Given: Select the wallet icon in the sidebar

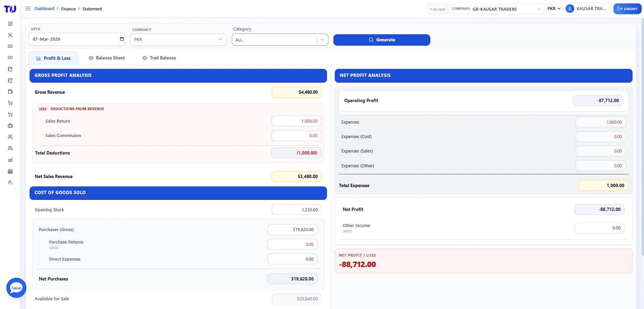Looking at the screenshot, I should (x=10, y=91).
